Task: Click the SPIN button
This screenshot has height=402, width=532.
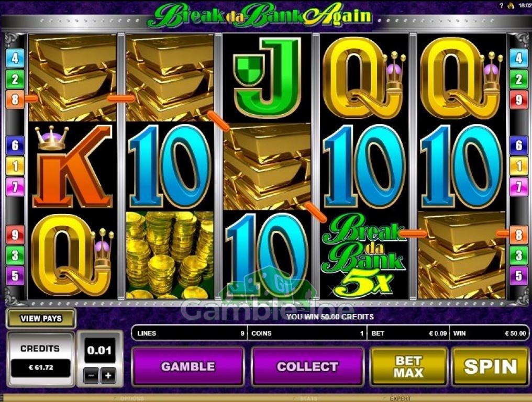Action: click(490, 366)
